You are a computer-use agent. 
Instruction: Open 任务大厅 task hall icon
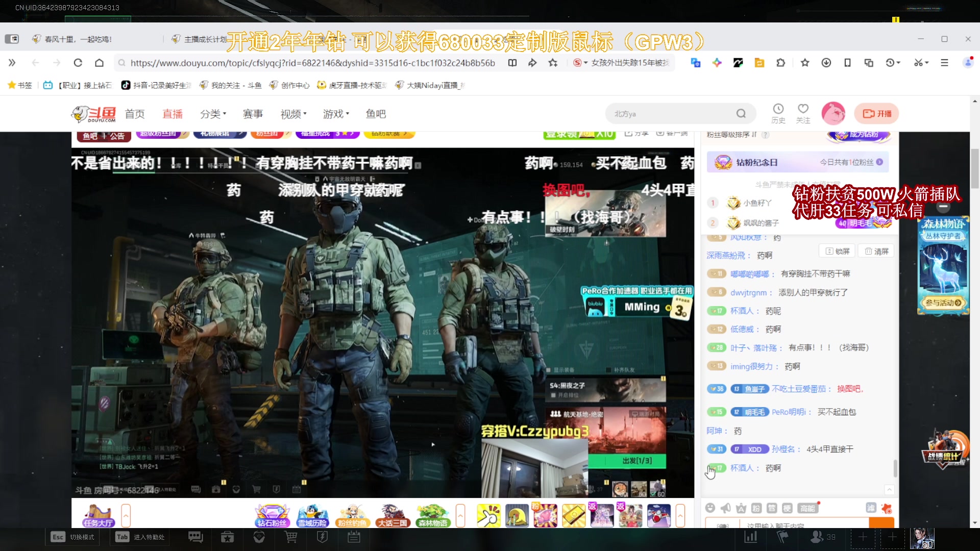point(99,516)
